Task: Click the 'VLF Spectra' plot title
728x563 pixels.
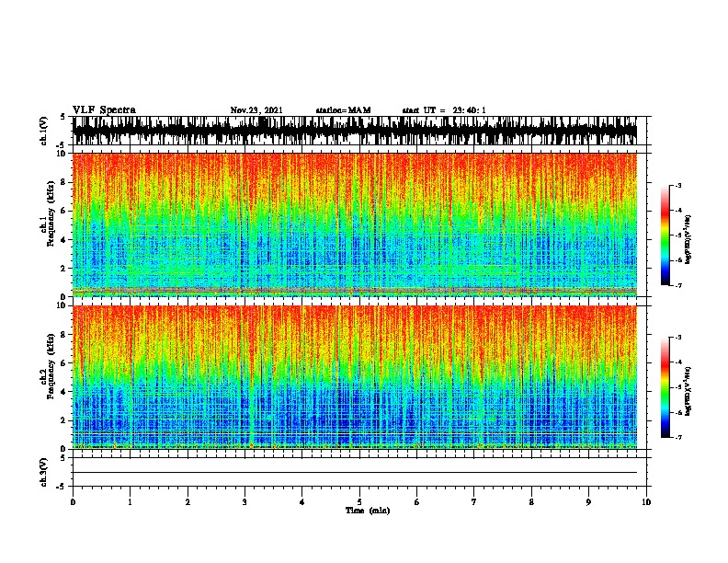Action: (104, 110)
